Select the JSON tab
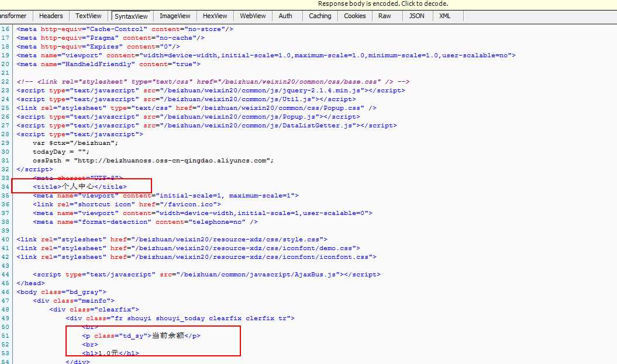 [x=416, y=16]
